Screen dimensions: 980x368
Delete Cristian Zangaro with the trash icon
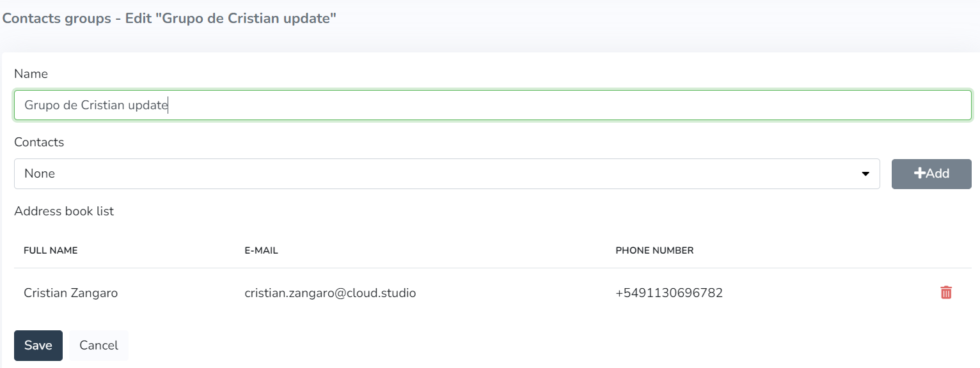point(945,293)
